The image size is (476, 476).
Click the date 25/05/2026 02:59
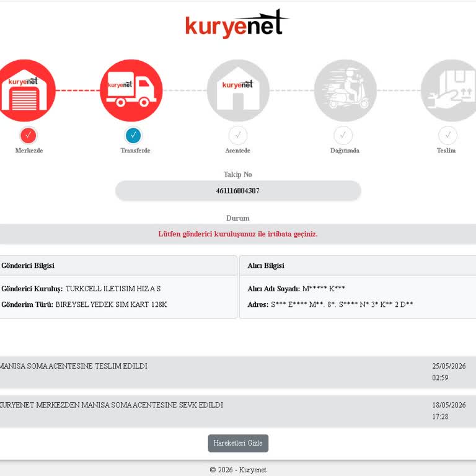[x=449, y=372]
